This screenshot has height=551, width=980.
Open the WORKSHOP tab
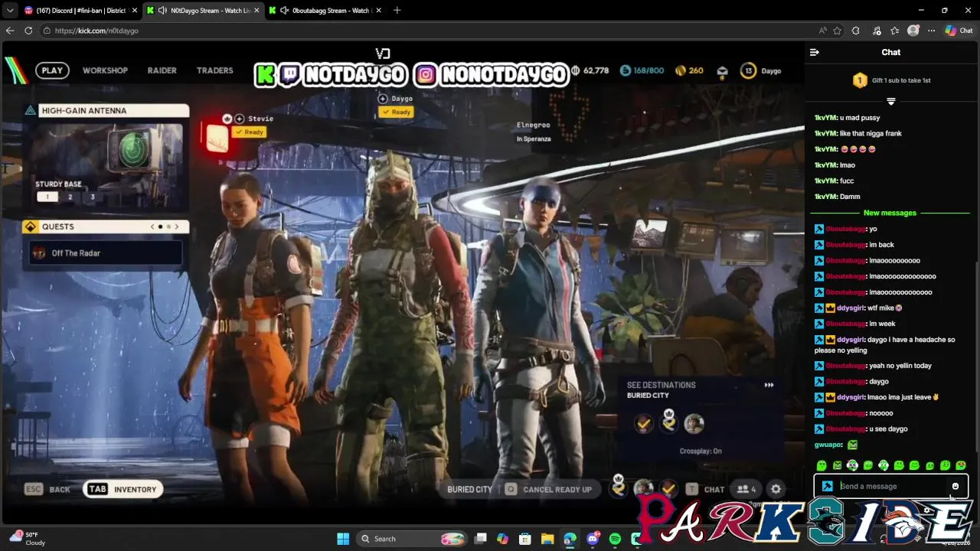coord(105,70)
